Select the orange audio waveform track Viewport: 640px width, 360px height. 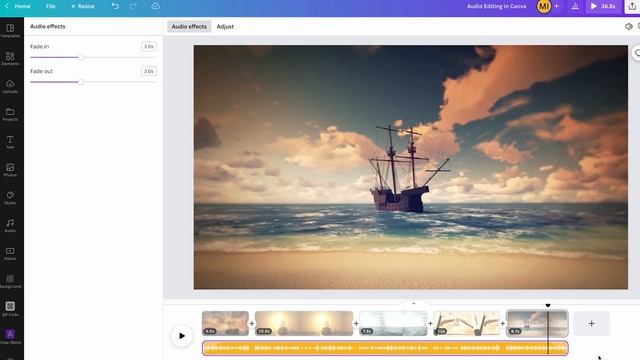click(385, 348)
